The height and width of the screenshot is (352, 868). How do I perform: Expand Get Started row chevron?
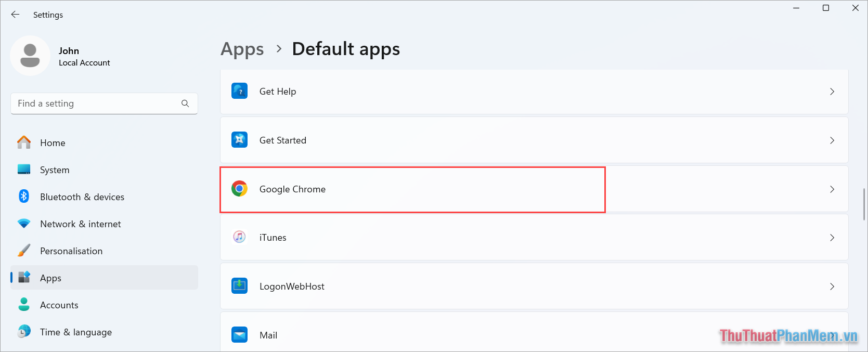tap(832, 140)
